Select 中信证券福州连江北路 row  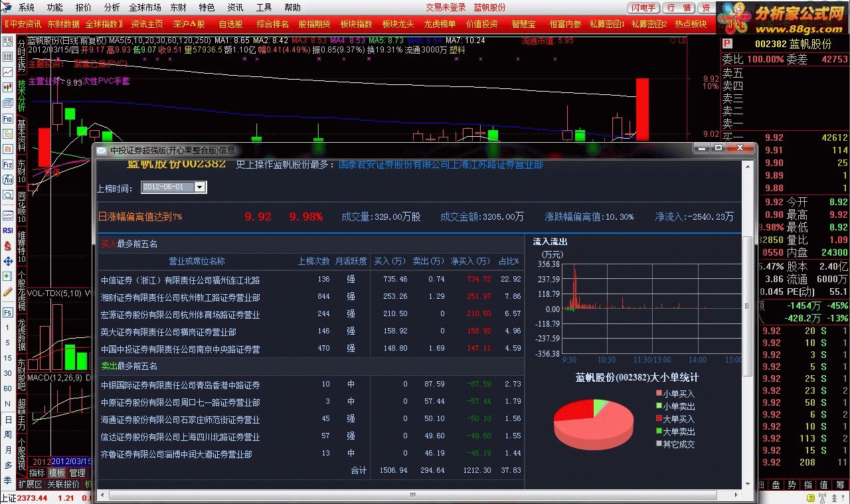point(311,280)
